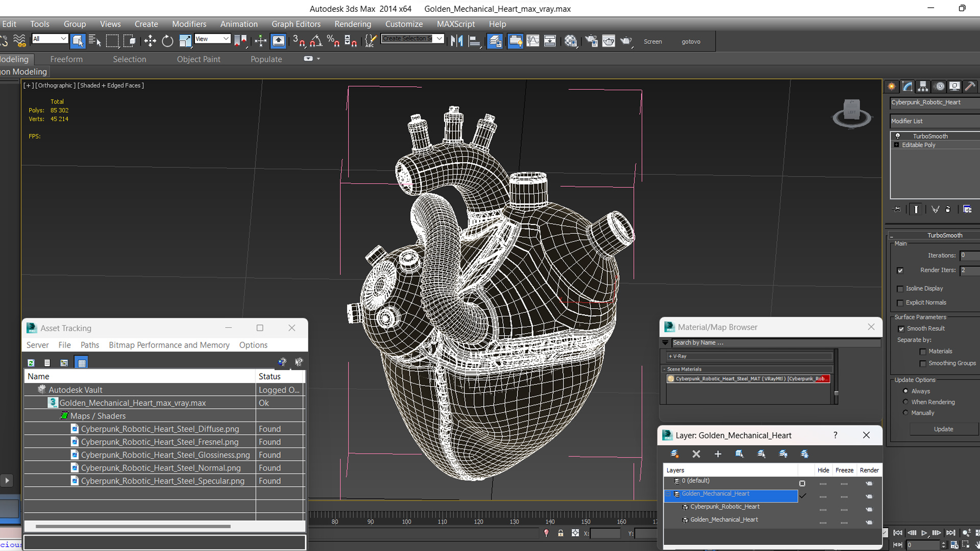Expand the V-Ray group in Material Browser

(670, 357)
